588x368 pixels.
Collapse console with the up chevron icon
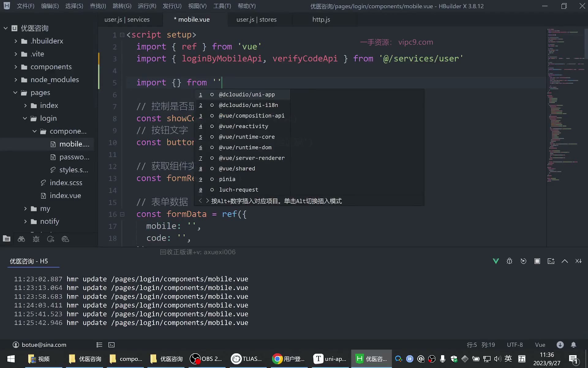[x=565, y=261]
